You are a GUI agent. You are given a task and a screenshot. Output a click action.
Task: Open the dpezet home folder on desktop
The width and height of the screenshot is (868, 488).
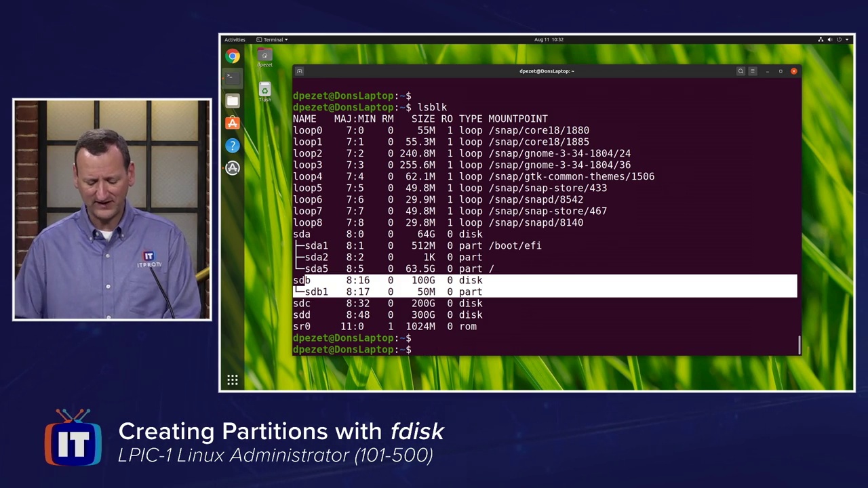click(x=264, y=58)
